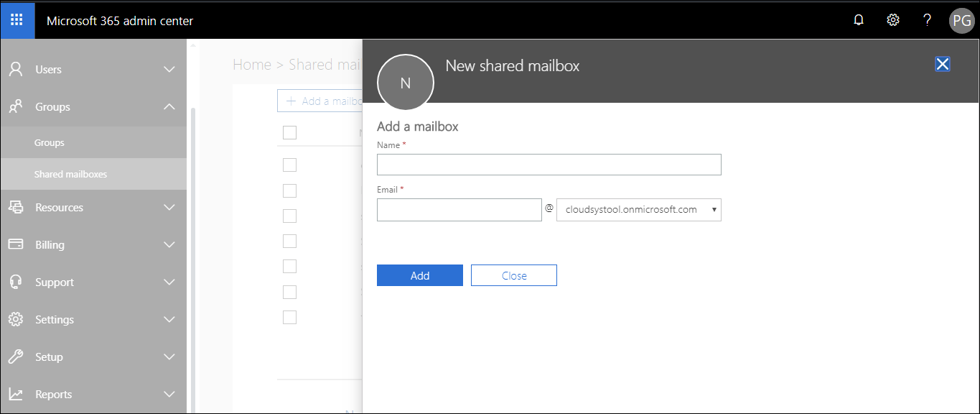Click the Setup wrench icon

click(x=15, y=356)
